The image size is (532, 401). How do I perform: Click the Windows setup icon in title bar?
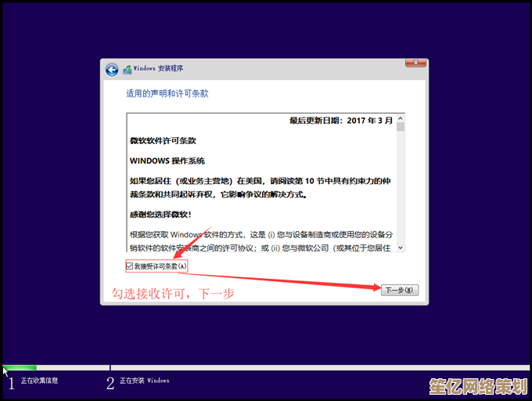pos(128,69)
